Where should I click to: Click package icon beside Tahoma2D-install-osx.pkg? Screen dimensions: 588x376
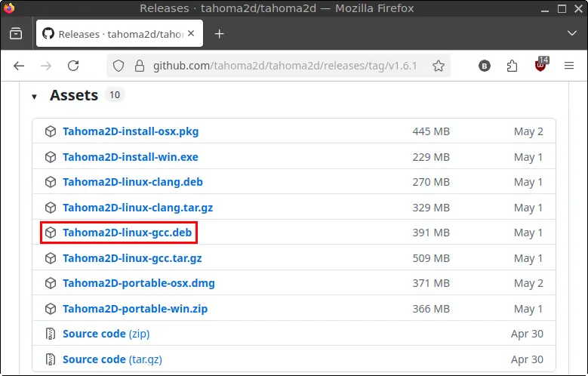pos(51,131)
